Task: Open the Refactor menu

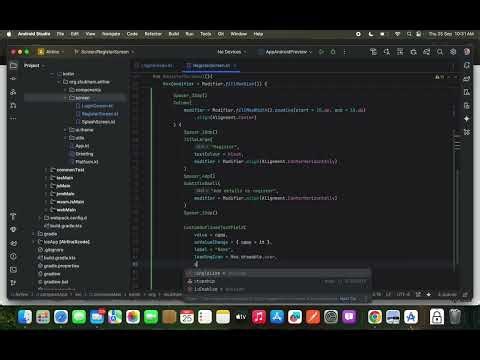Action: click(x=153, y=34)
